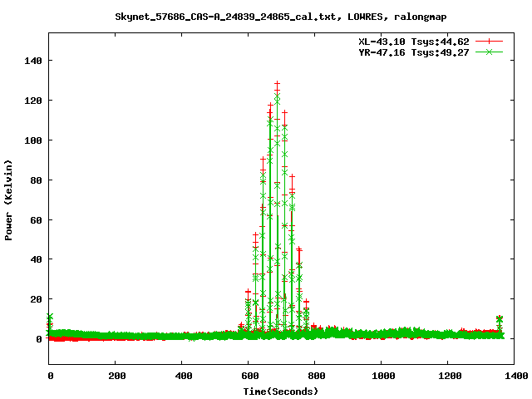Click the y-axis tick label 60
Screen dimensions: 532x399
pyautogui.click(x=36, y=220)
